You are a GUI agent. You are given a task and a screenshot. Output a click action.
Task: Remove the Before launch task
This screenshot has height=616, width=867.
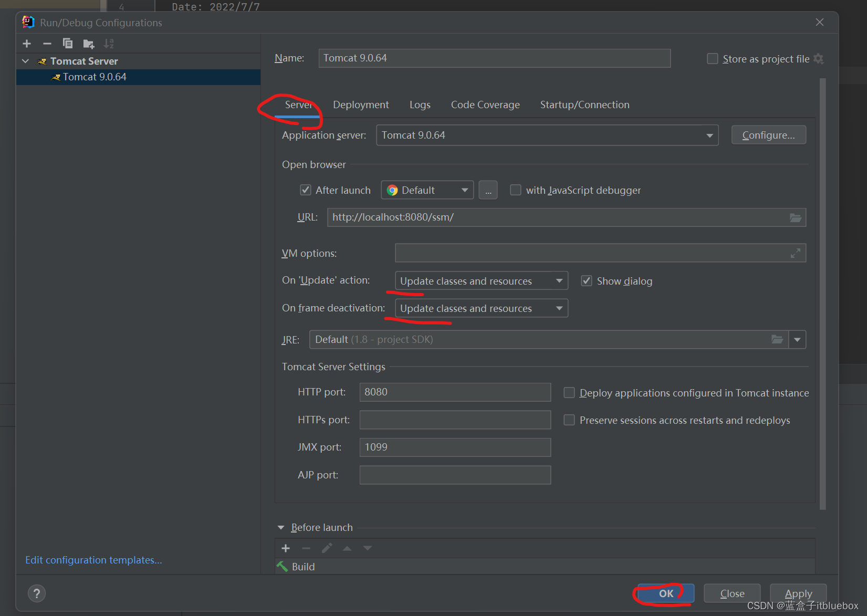(306, 548)
